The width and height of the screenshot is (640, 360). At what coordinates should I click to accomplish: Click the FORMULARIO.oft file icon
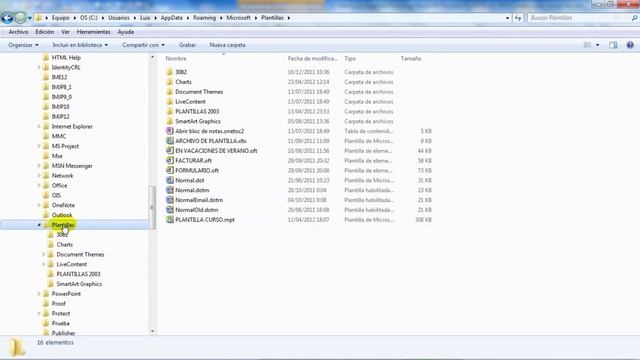(x=170, y=170)
